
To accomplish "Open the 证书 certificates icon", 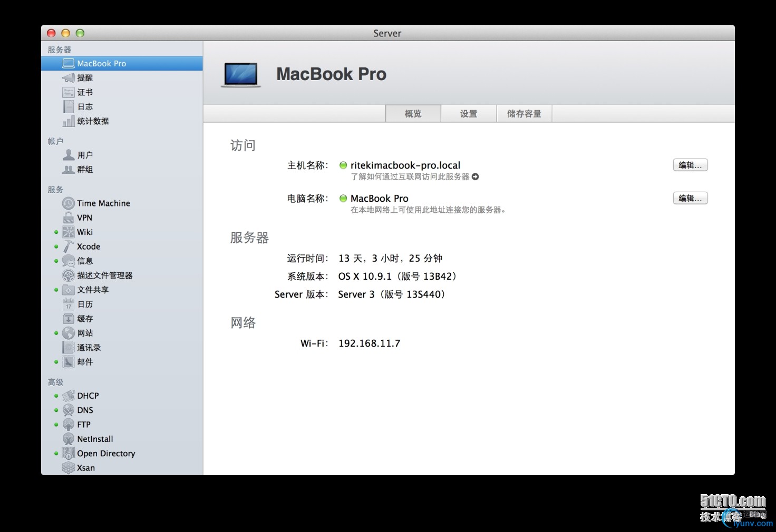I will (69, 92).
